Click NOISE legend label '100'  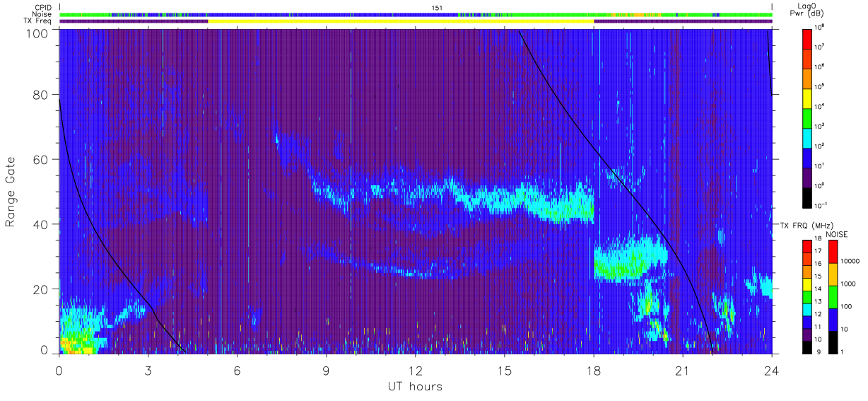point(846,307)
